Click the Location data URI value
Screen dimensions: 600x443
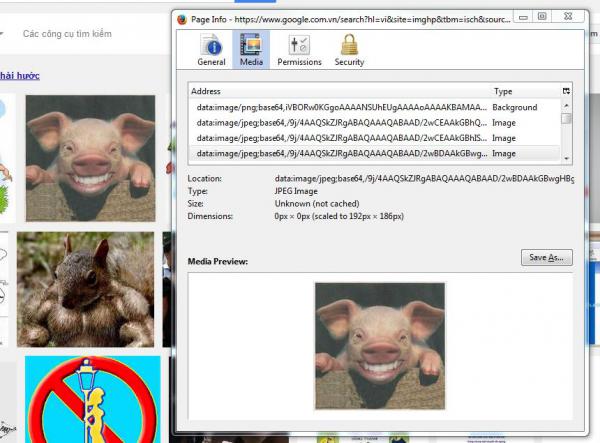(424, 178)
